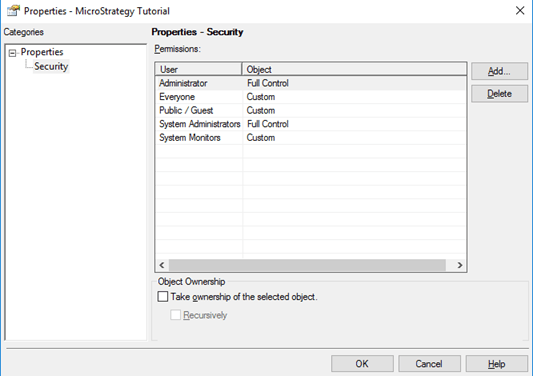Click the Add... button

tap(499, 71)
